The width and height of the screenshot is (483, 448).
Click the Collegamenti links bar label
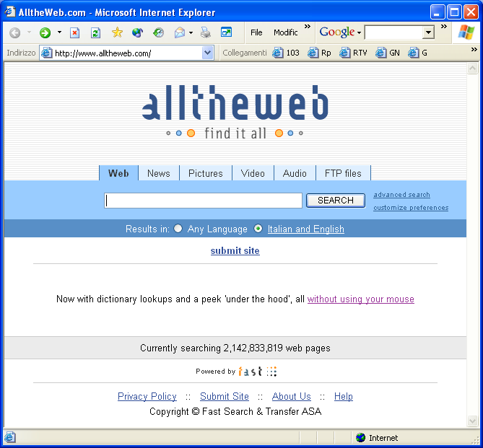[x=245, y=53]
